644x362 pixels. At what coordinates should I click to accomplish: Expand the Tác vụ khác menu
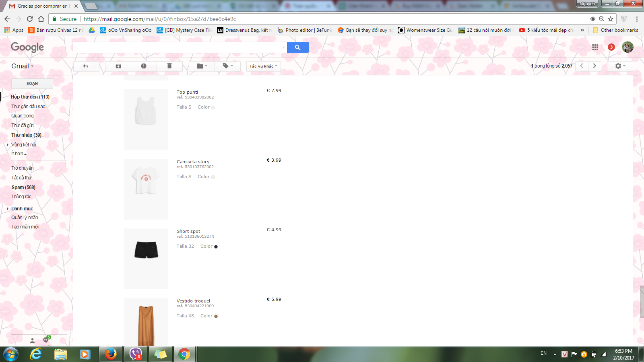(x=263, y=66)
